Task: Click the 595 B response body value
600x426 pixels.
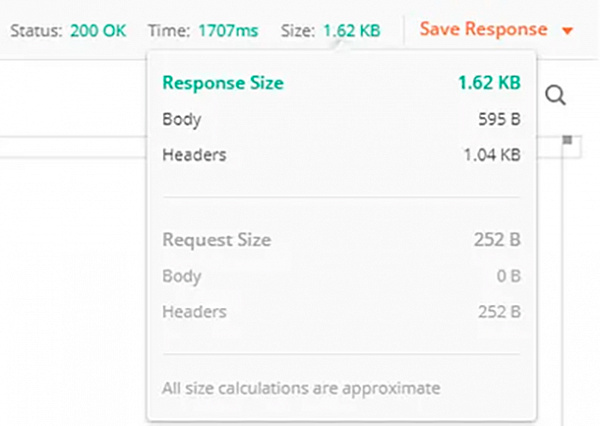Action: coord(500,120)
